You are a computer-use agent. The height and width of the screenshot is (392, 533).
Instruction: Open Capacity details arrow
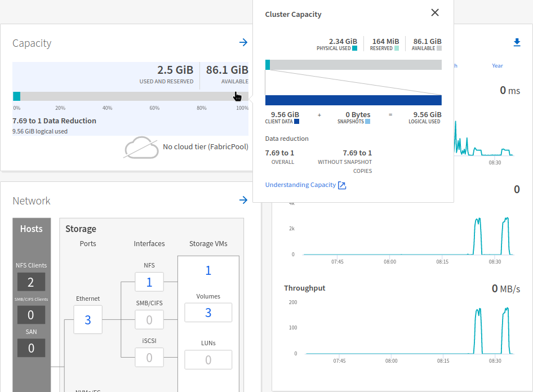point(243,42)
